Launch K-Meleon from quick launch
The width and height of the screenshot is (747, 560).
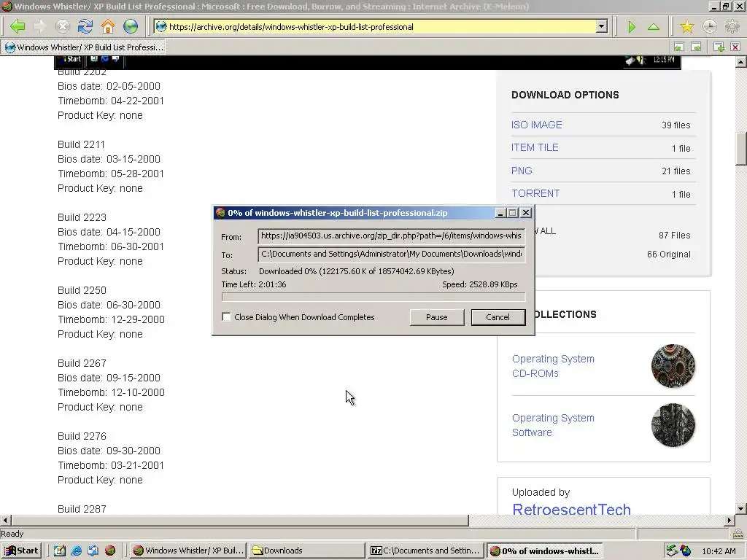coord(110,551)
